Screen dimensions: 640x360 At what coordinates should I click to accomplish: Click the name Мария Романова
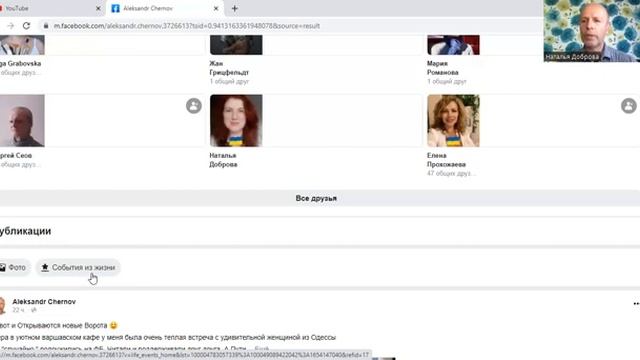pyautogui.click(x=442, y=68)
